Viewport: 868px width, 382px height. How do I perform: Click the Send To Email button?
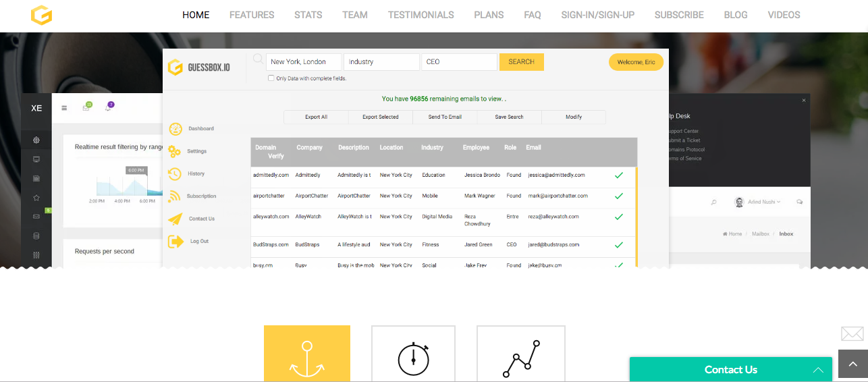pyautogui.click(x=445, y=117)
